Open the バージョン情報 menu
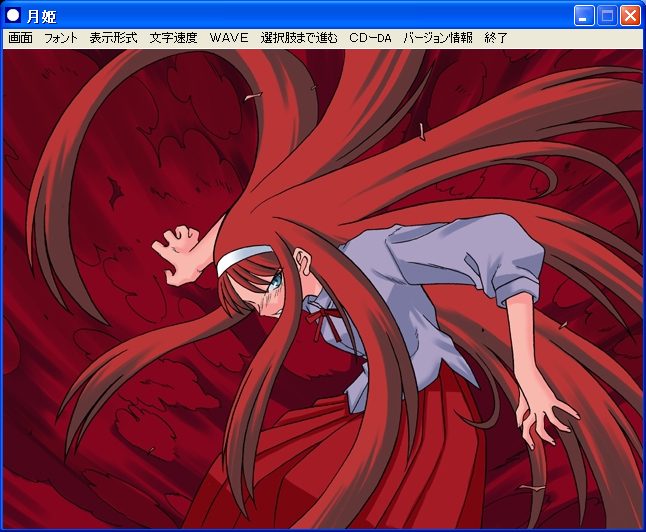 [438, 38]
